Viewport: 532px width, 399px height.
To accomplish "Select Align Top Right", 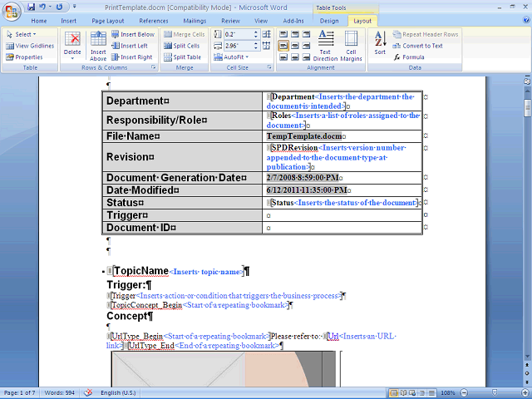I will [307, 34].
